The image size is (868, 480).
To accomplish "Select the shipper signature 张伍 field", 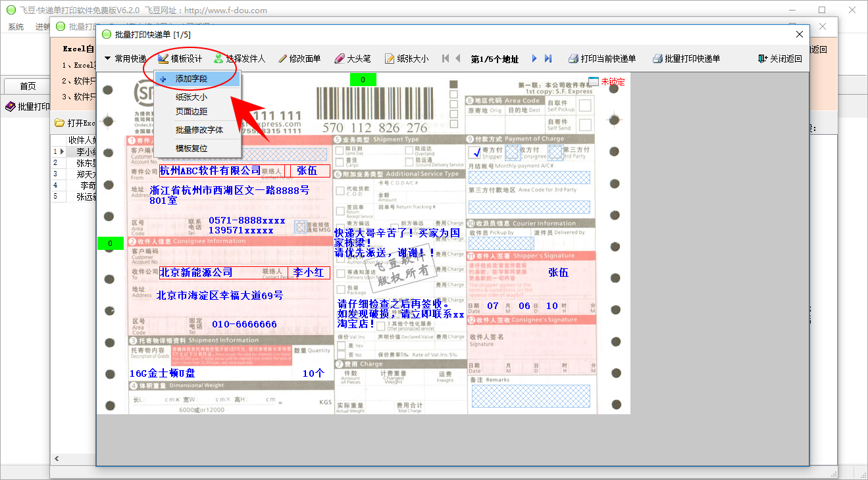I will click(558, 272).
